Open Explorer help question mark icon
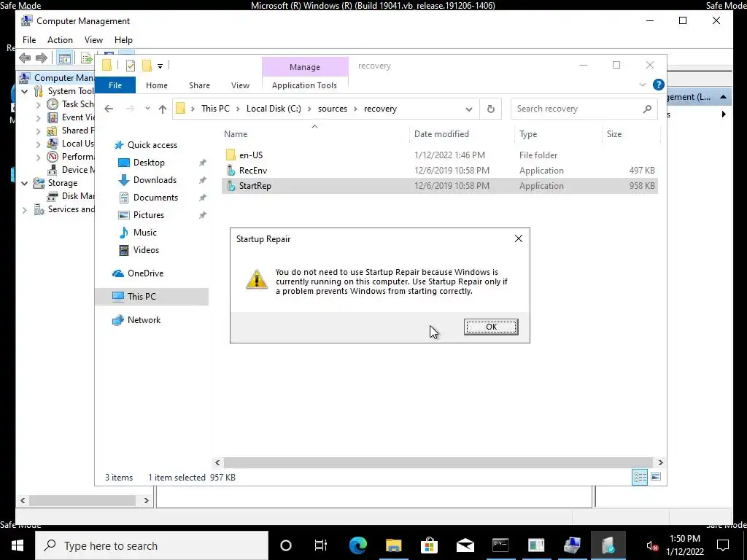This screenshot has width=747, height=560. 659,85
